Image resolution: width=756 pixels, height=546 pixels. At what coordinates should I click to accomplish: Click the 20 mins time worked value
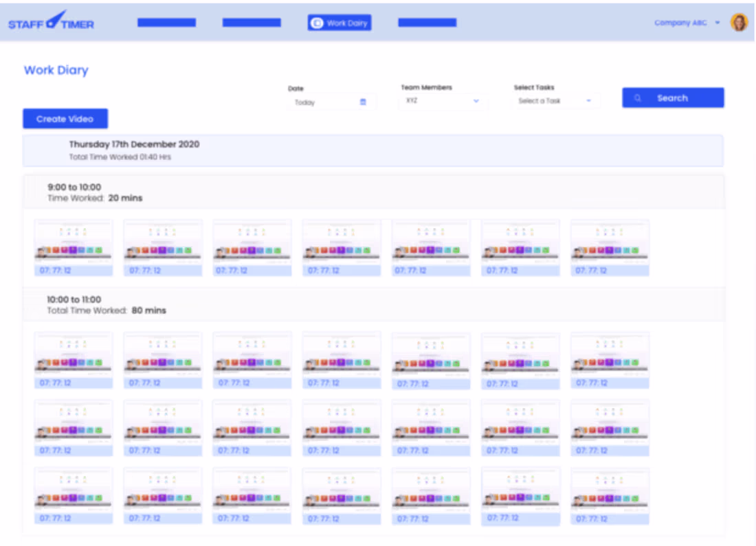tap(125, 198)
